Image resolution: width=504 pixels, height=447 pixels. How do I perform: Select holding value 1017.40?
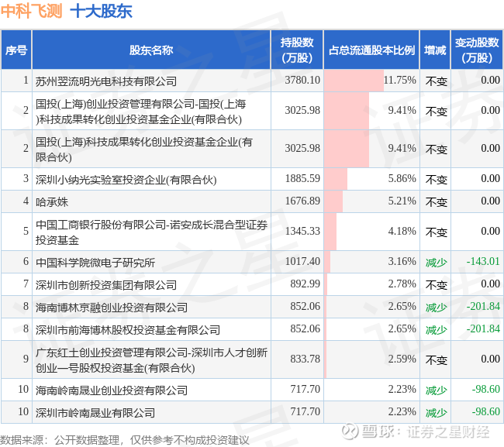pyautogui.click(x=302, y=261)
